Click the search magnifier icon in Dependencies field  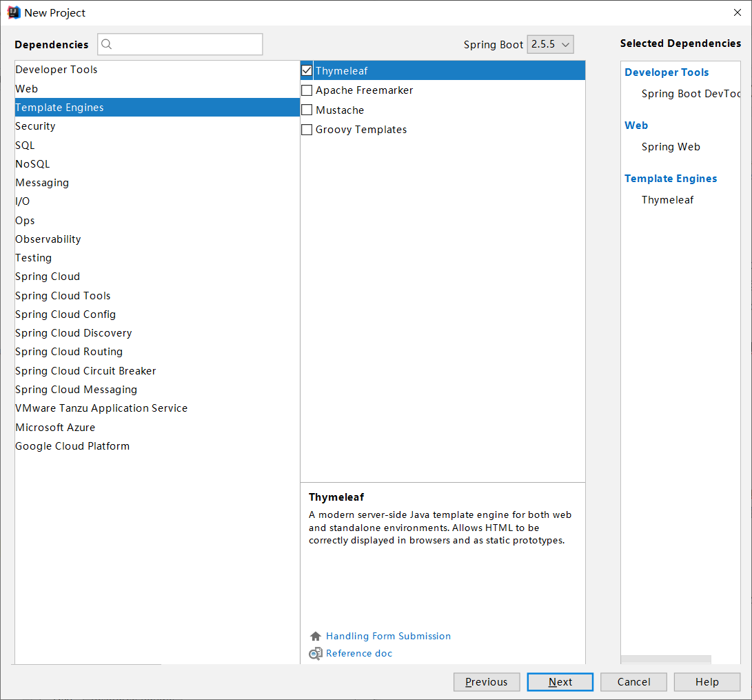click(x=106, y=44)
